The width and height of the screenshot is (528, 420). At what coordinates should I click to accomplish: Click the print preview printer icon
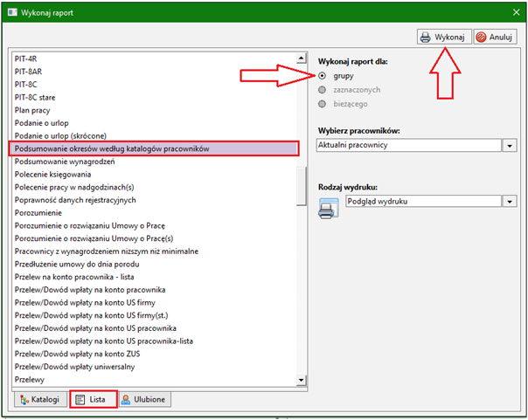click(329, 209)
